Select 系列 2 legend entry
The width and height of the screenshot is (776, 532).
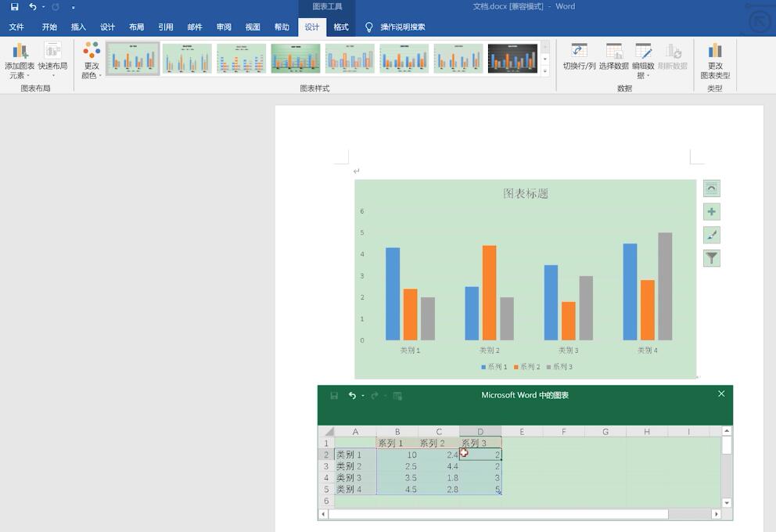tap(527, 367)
